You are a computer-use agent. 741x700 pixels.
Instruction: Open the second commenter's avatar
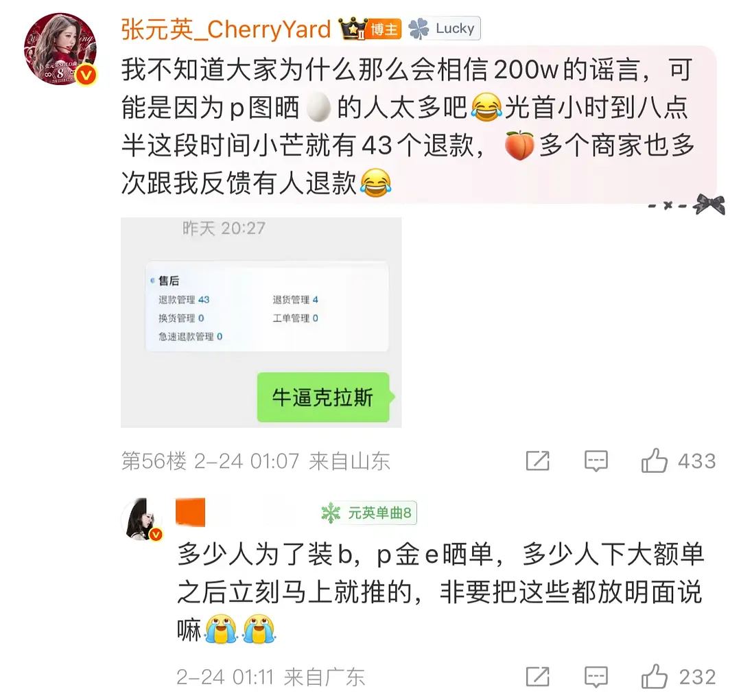click(x=142, y=519)
